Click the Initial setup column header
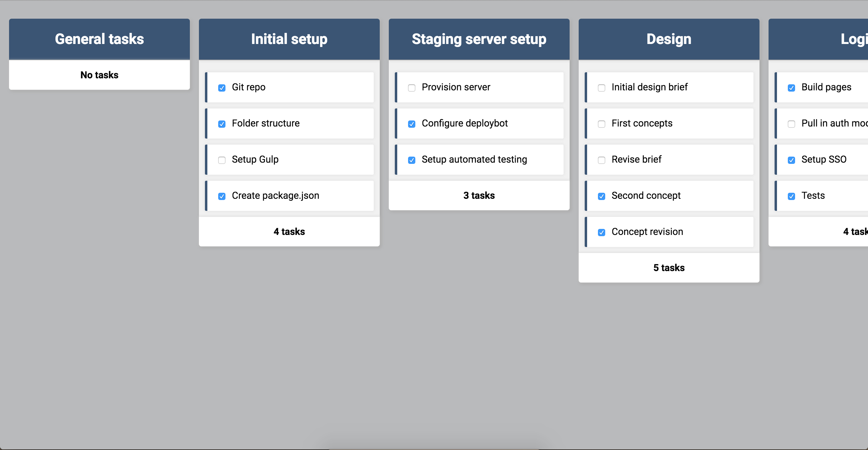Viewport: 868px width, 450px height. pos(289,39)
